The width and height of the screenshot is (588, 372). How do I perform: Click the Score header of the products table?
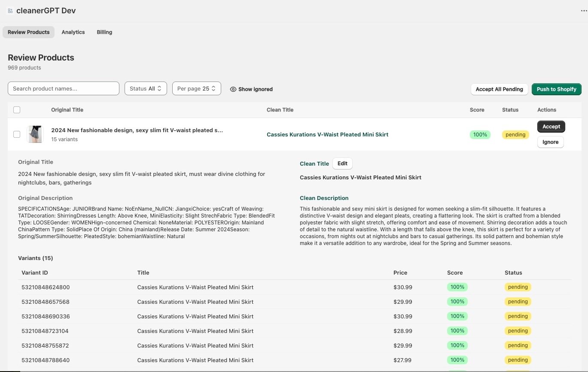(x=477, y=110)
